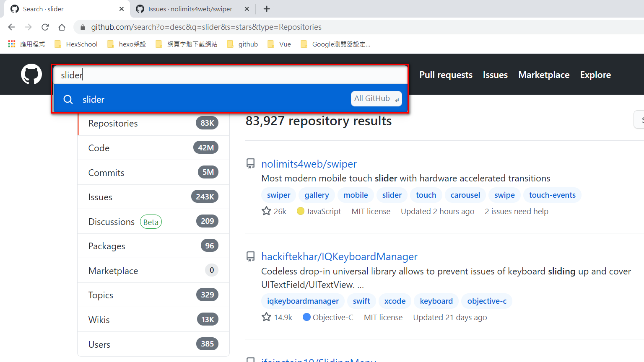Click the 'slider' topic tag
The width and height of the screenshot is (644, 362).
pyautogui.click(x=392, y=195)
